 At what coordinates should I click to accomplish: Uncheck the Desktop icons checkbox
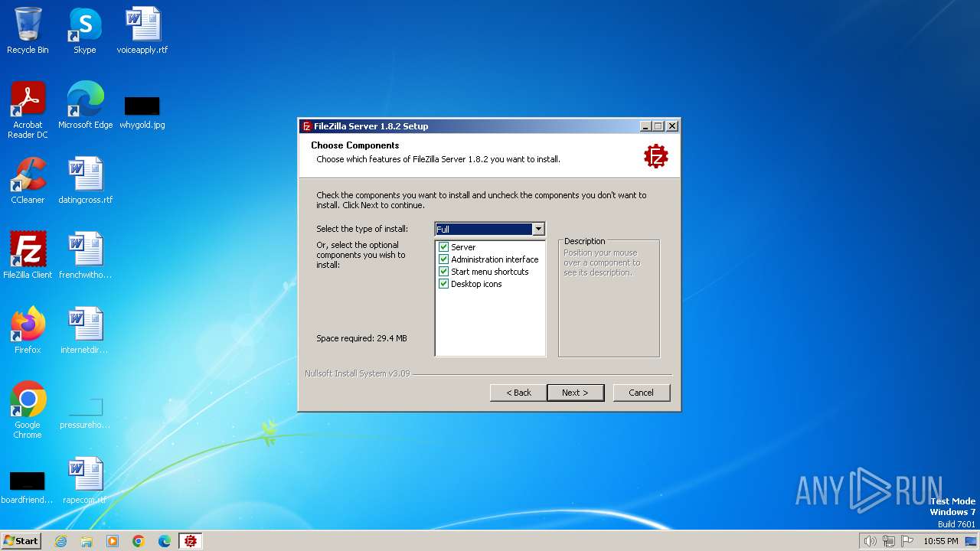(443, 284)
